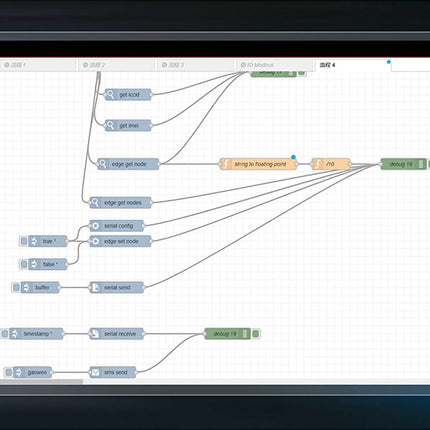Click the envelope icon on sms send node
This screenshot has width=430, height=430.
coord(95,372)
